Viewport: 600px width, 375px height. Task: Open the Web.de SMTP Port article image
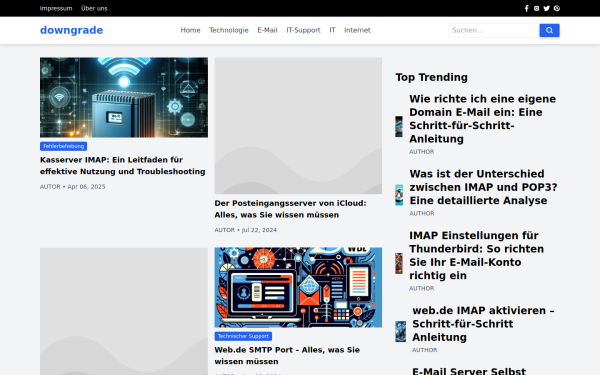click(298, 287)
